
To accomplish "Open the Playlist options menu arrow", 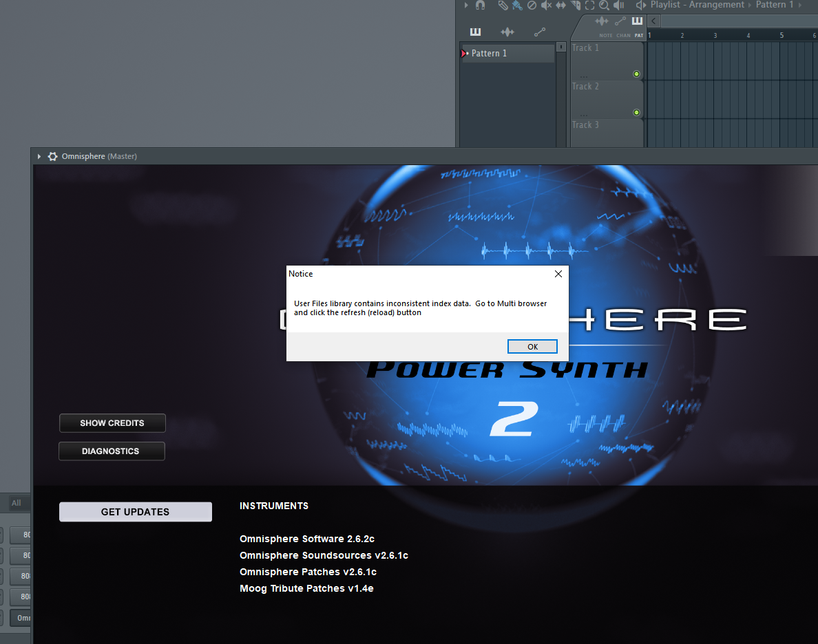I will tap(466, 6).
